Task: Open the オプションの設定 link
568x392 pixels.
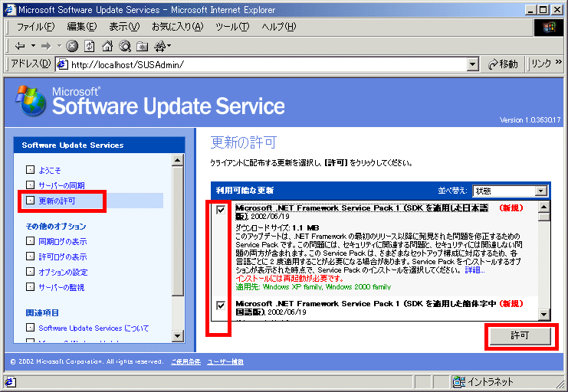Action: click(x=63, y=272)
